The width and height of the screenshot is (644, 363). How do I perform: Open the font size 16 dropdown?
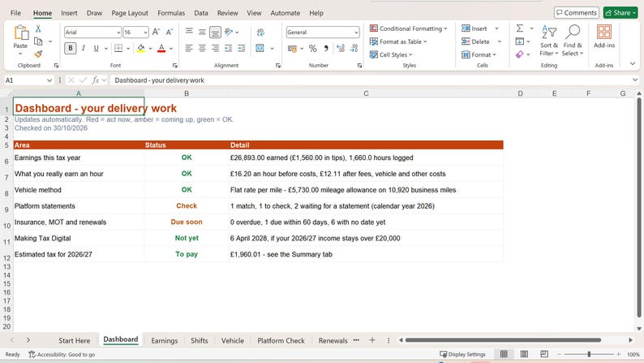pyautogui.click(x=145, y=32)
